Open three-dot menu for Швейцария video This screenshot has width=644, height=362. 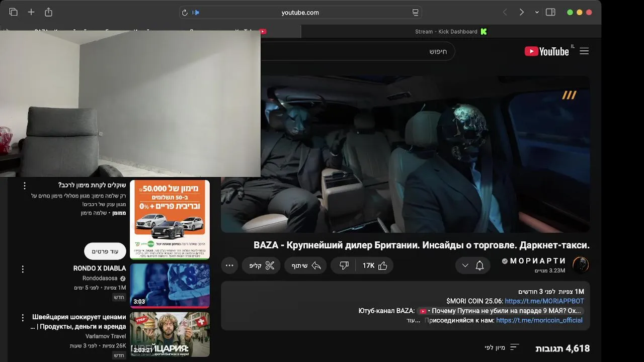[23, 318]
